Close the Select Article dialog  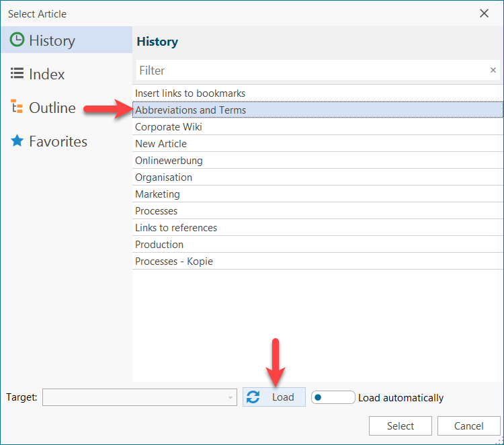pyautogui.click(x=484, y=13)
